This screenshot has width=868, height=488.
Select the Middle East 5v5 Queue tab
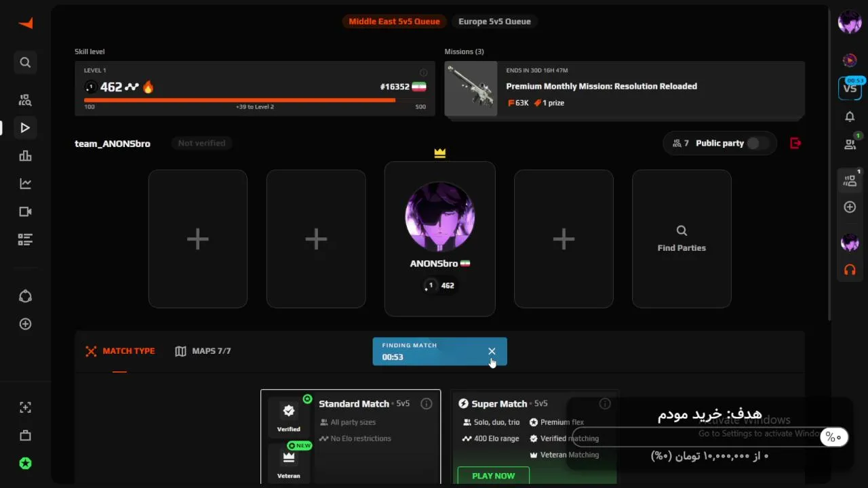pos(394,22)
